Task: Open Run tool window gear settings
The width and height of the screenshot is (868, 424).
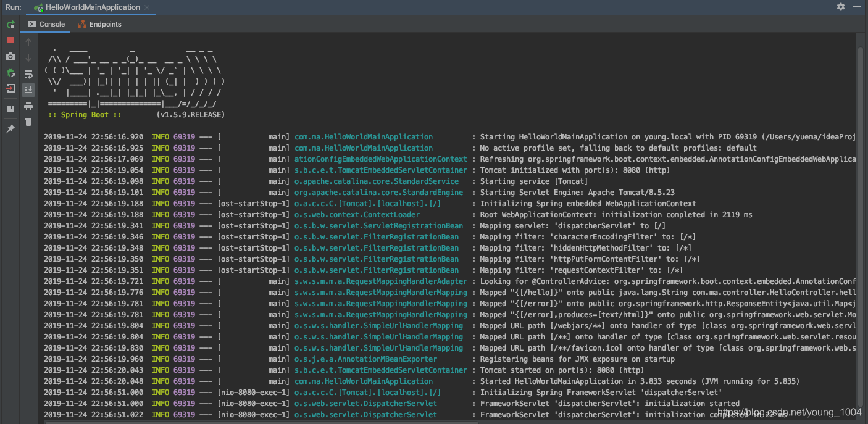Action: 841,7
